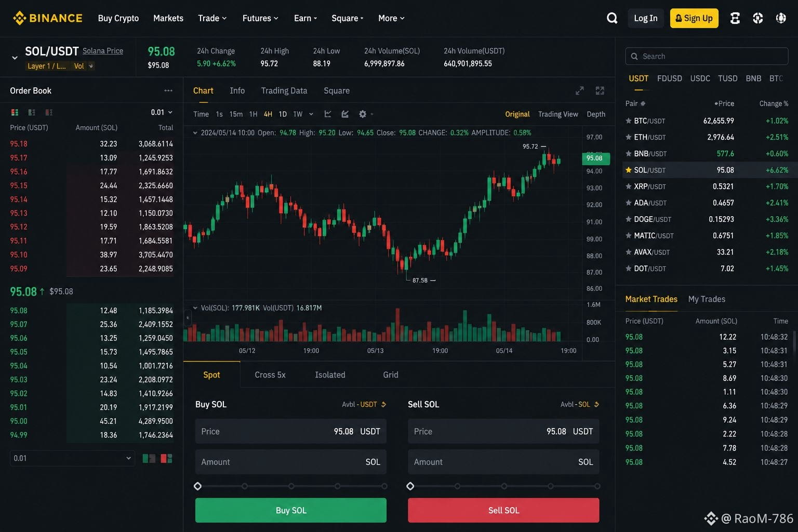The width and height of the screenshot is (798, 532).
Task: Click the Binance logo in the header
Action: [x=48, y=18]
